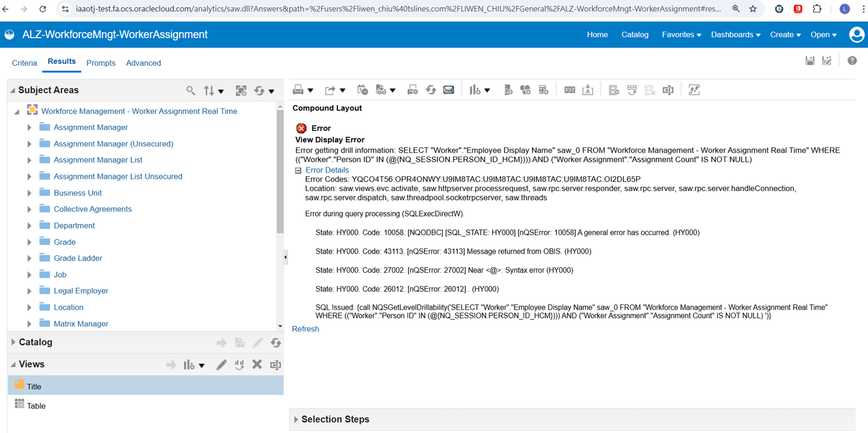Screen dimensions: 868x433
Task: Open the Dashboards dropdown menu
Action: point(735,34)
